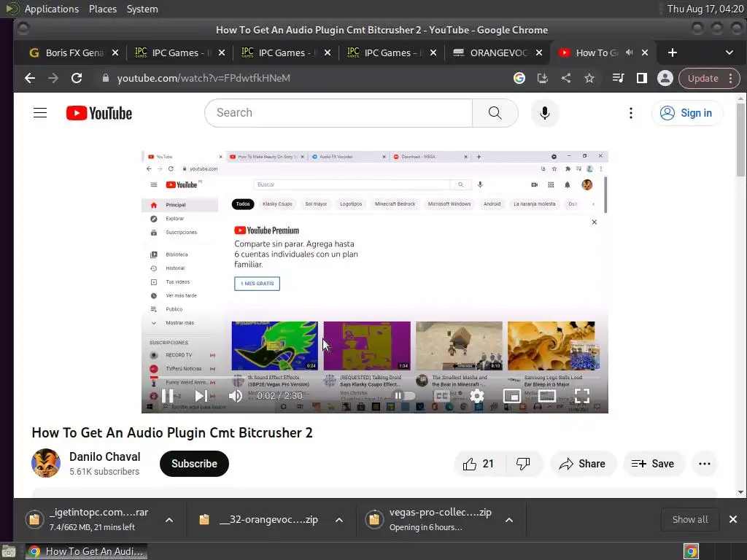This screenshot has height=560, width=747.
Task: Seek on the video progress bar
Action: pos(374,378)
